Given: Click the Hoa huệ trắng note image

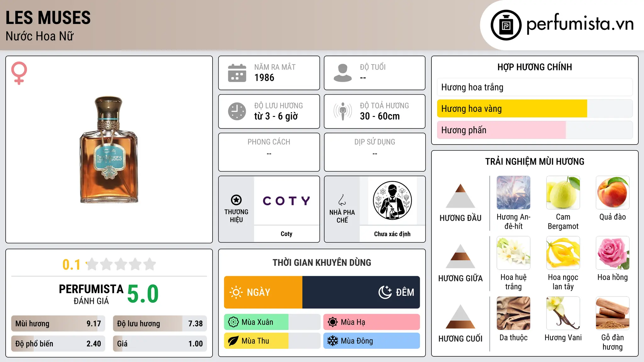Looking at the screenshot, I should (x=514, y=253).
